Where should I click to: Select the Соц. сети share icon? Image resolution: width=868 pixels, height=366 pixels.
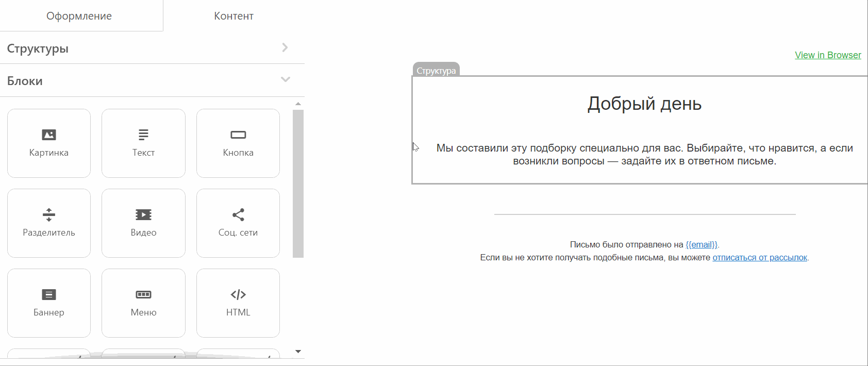click(x=238, y=215)
